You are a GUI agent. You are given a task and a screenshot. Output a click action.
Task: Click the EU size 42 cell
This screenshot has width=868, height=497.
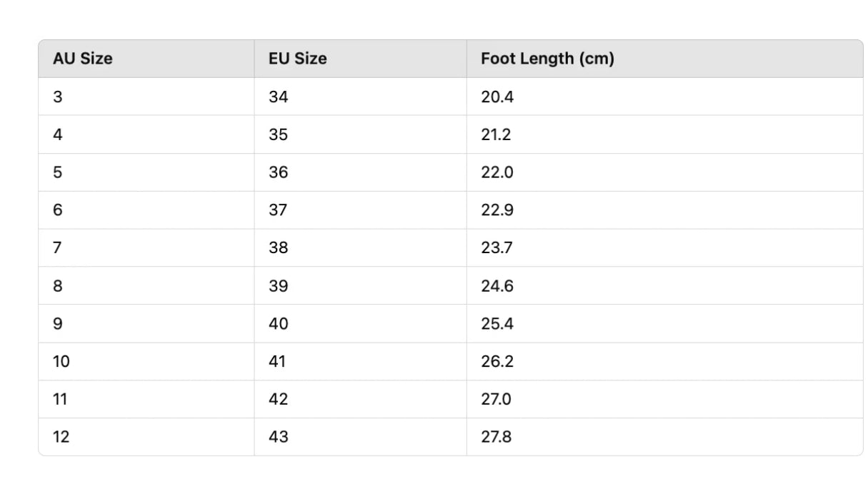click(x=360, y=399)
